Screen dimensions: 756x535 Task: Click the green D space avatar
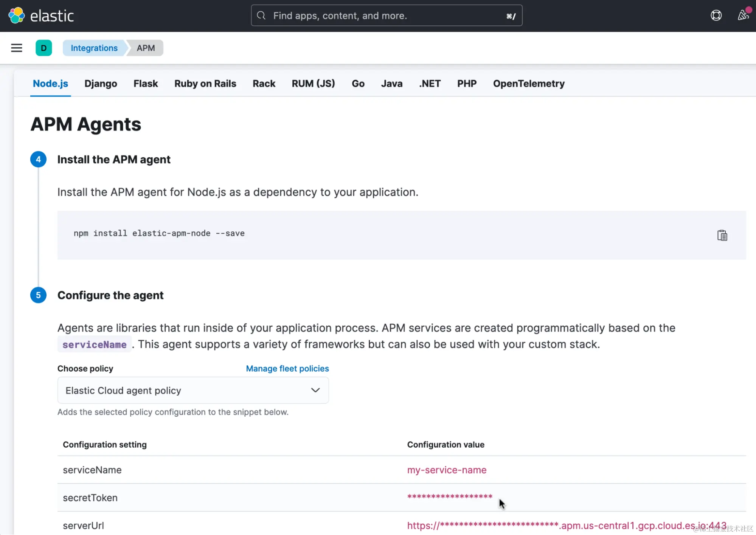(43, 48)
